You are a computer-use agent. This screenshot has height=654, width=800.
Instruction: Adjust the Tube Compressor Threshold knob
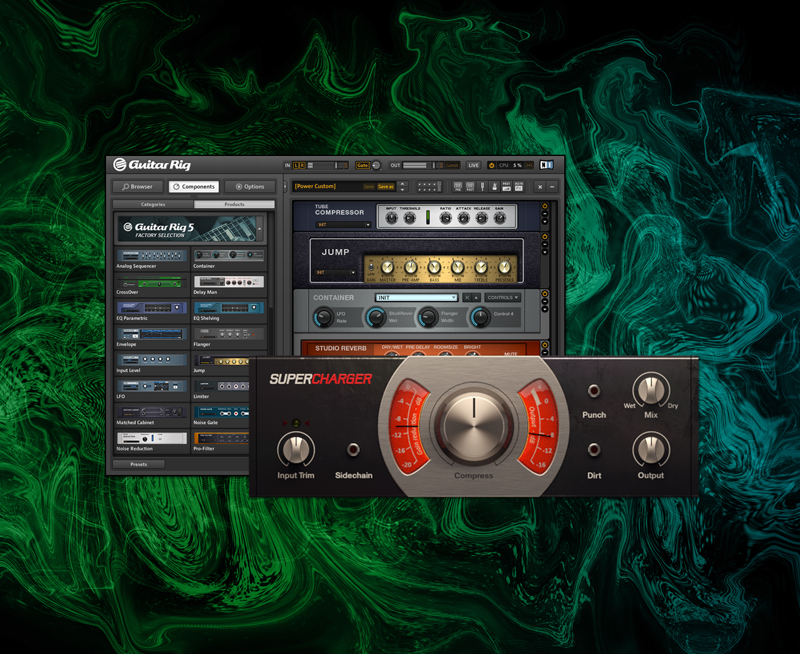coord(410,218)
